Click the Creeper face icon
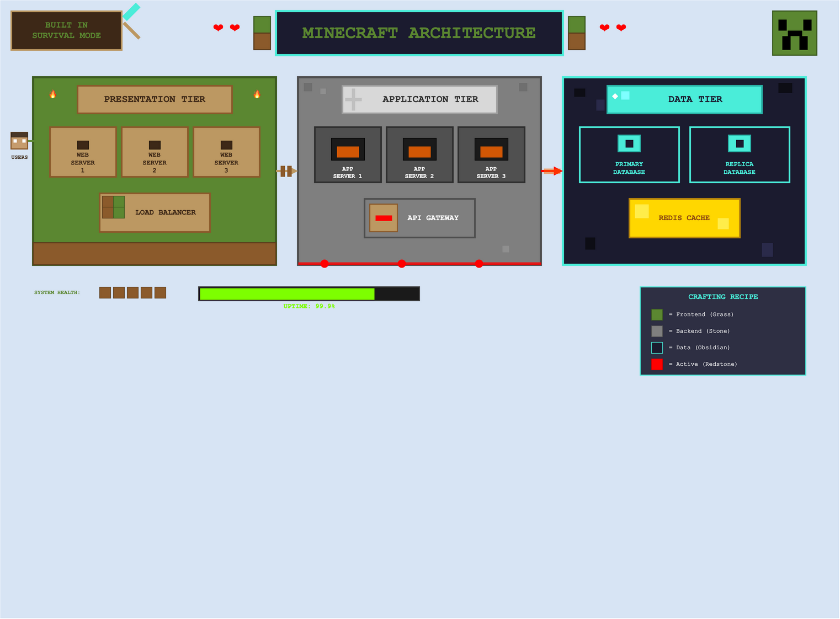 pyautogui.click(x=794, y=33)
